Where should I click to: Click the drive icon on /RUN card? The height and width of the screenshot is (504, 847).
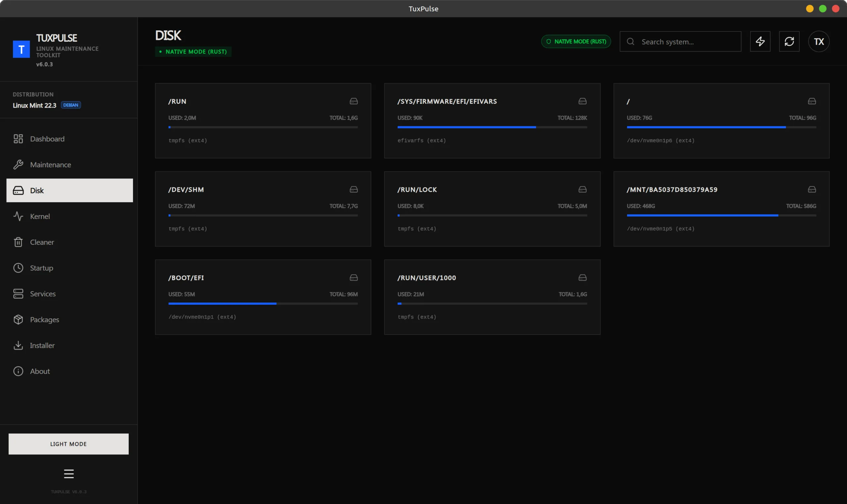[x=353, y=101]
